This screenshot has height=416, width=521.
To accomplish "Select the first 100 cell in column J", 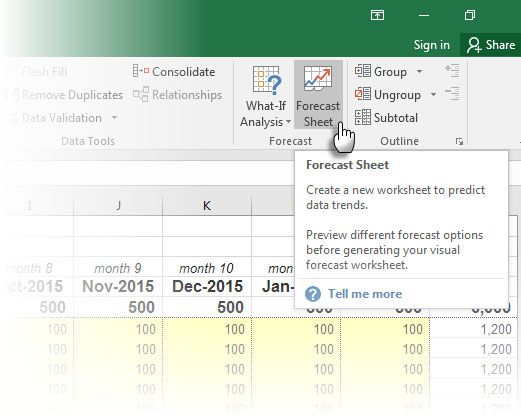I will (x=118, y=329).
